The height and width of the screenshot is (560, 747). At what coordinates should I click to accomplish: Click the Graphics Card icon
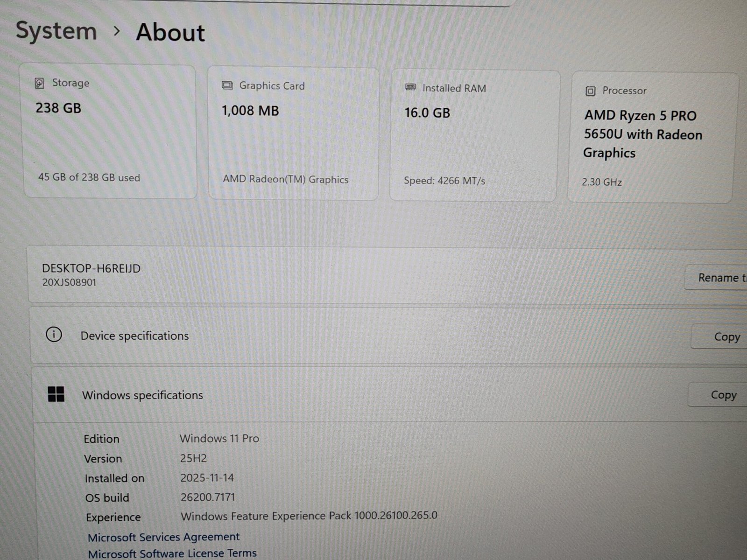coord(227,85)
